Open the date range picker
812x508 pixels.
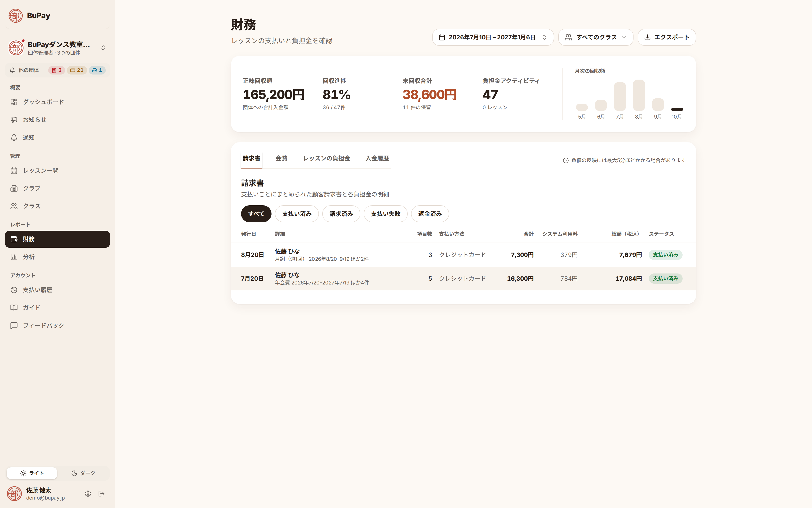click(493, 37)
